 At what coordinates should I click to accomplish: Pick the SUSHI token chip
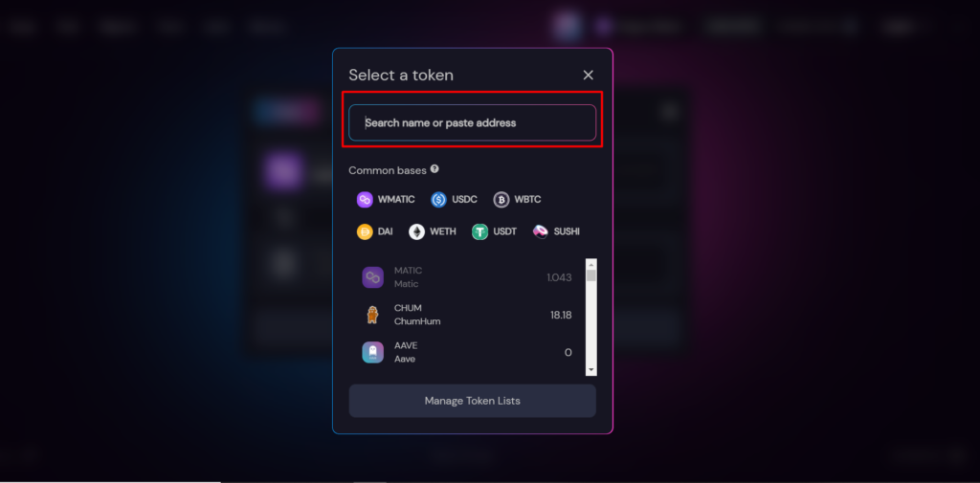click(556, 231)
